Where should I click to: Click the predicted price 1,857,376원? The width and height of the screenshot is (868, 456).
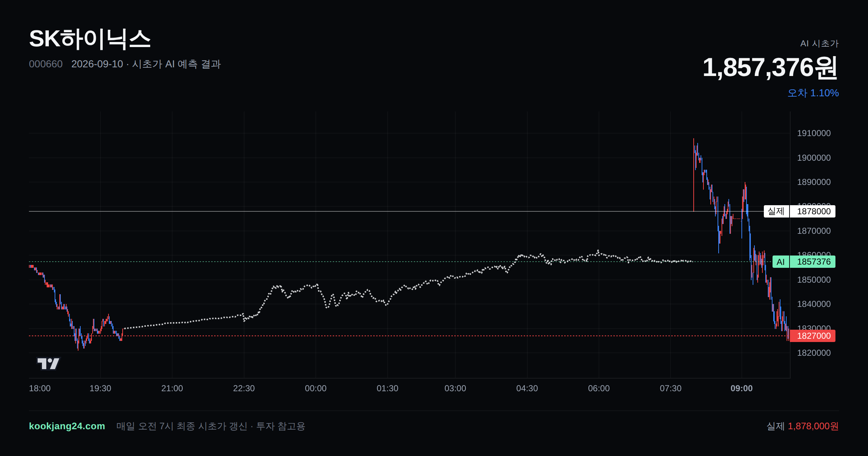770,67
